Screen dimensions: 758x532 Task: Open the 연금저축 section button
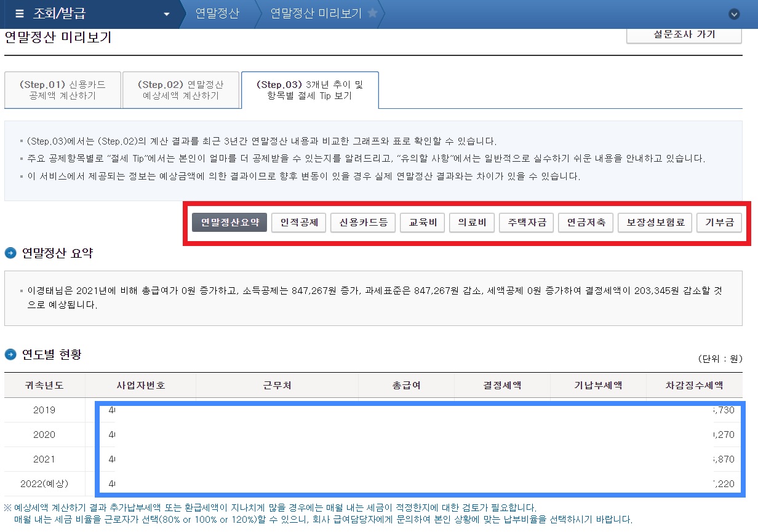[585, 222]
